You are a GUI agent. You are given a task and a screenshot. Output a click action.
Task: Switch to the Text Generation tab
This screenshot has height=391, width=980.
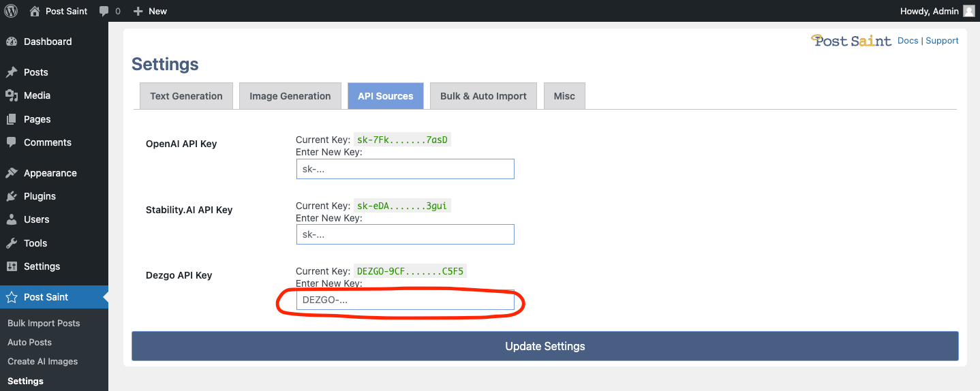186,96
